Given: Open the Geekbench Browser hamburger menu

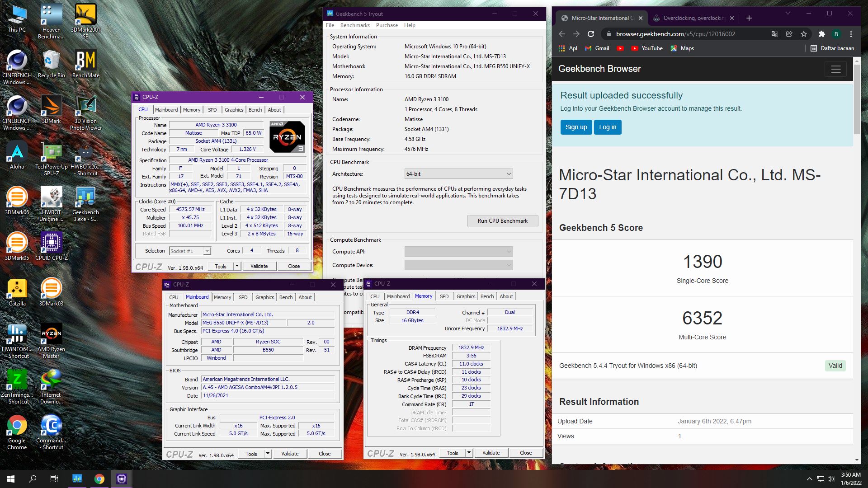Looking at the screenshot, I should [x=835, y=69].
